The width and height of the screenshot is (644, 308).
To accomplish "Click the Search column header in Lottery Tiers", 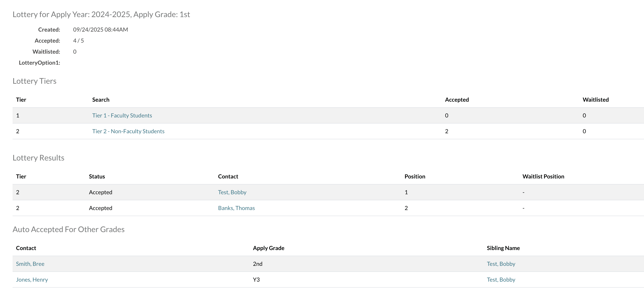I will (101, 99).
